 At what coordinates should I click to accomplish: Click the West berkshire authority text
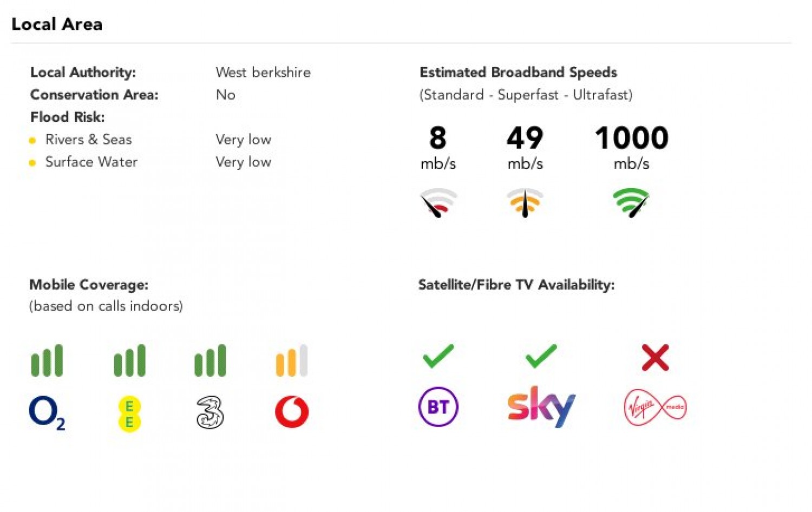click(x=263, y=73)
